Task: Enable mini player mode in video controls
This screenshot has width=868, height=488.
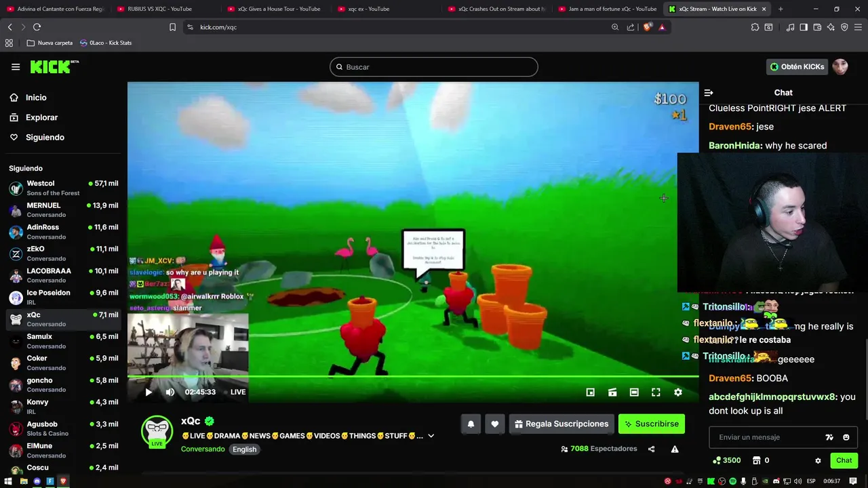Action: pos(591,392)
